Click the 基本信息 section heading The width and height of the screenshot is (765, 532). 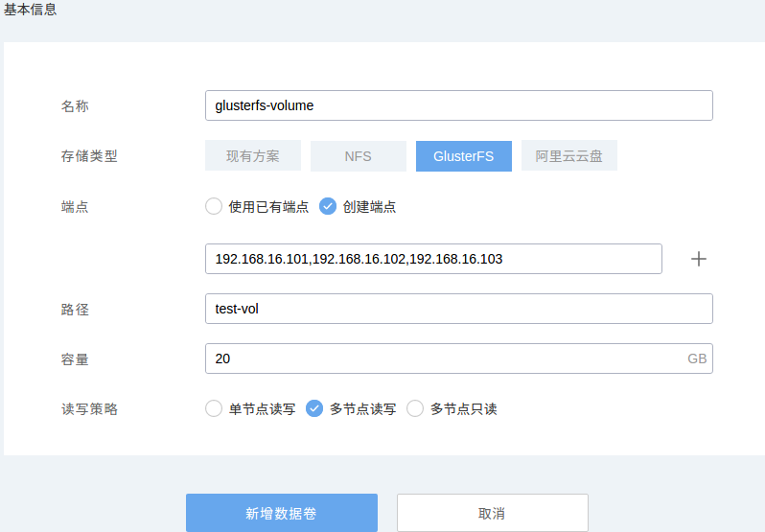29,9
